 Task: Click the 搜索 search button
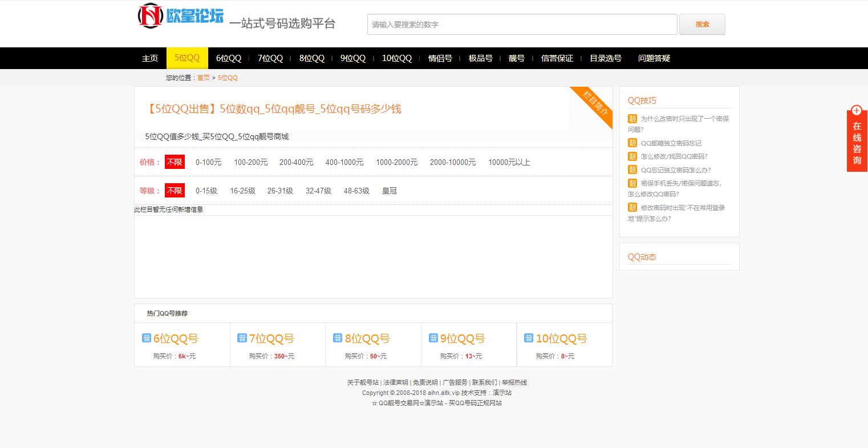click(702, 24)
